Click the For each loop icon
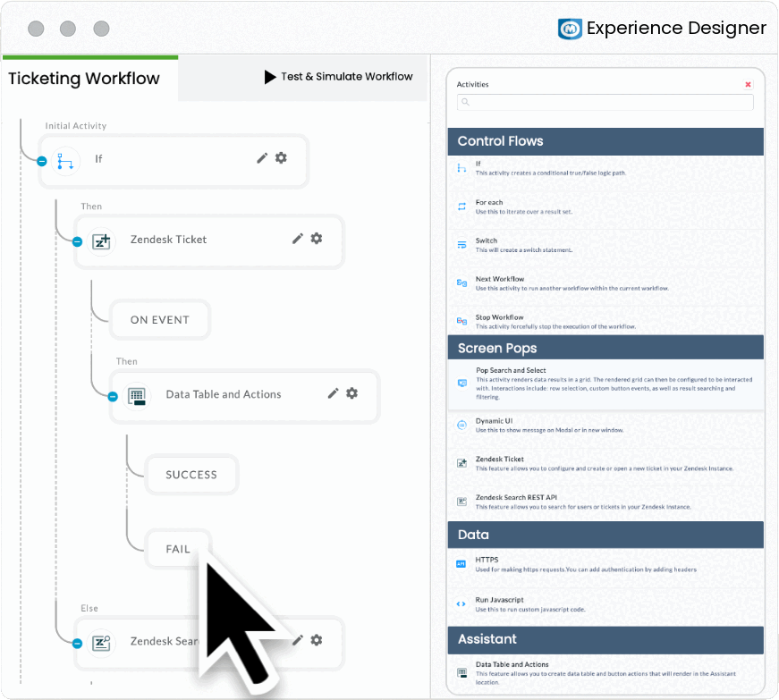 461,207
